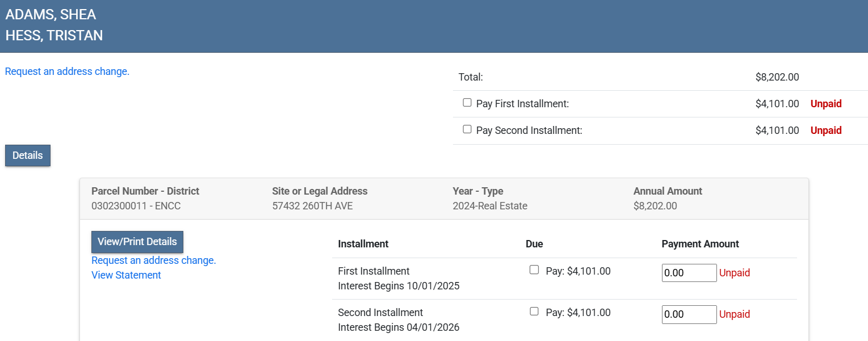Tick the First Installment Pay: $4,101.00 checkbox

coord(534,270)
